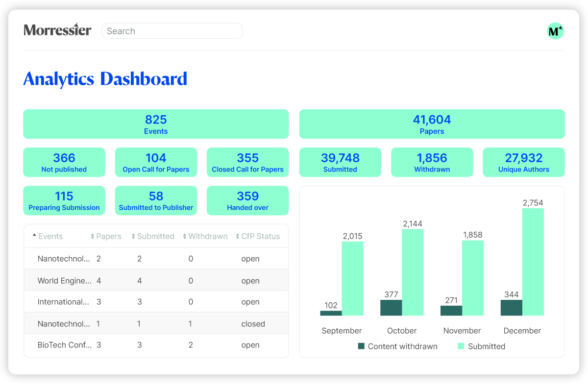The width and height of the screenshot is (588, 392).
Task: Click into the Search field
Action: (172, 31)
